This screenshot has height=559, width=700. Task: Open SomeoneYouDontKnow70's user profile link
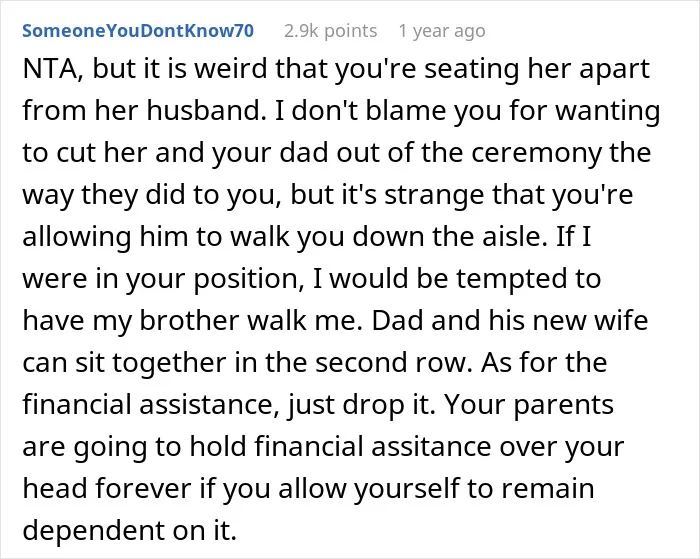pos(138,31)
